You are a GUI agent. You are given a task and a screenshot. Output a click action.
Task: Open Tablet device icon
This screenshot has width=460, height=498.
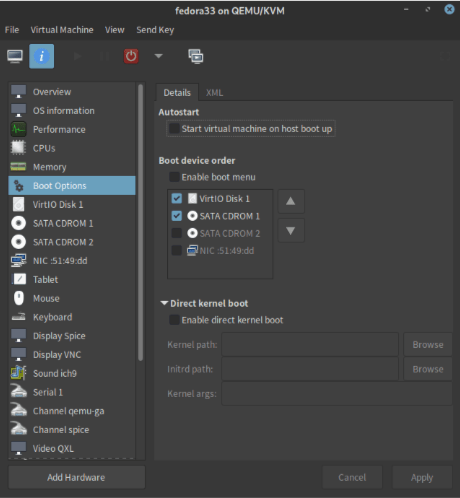pyautogui.click(x=19, y=279)
